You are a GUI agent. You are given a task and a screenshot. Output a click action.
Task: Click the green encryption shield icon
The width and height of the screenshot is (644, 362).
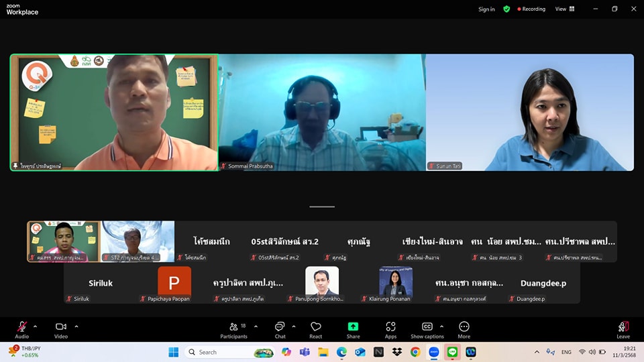coord(506,9)
